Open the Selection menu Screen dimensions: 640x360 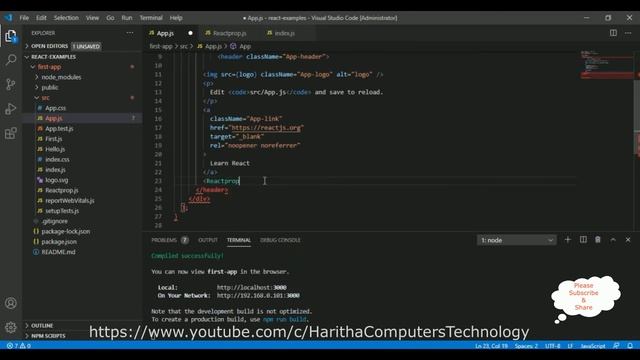tap(66, 18)
